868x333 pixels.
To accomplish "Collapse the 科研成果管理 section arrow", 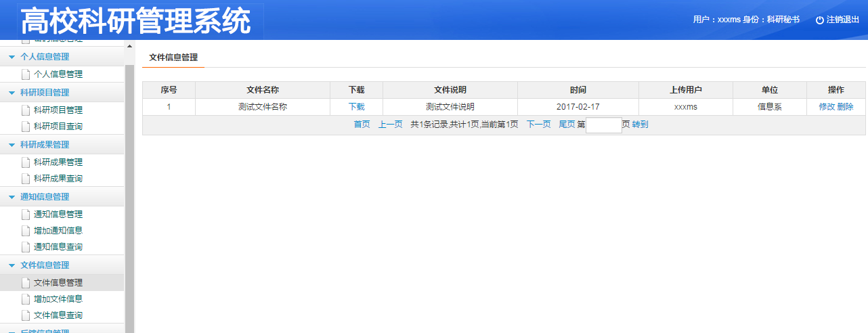I will [x=12, y=145].
